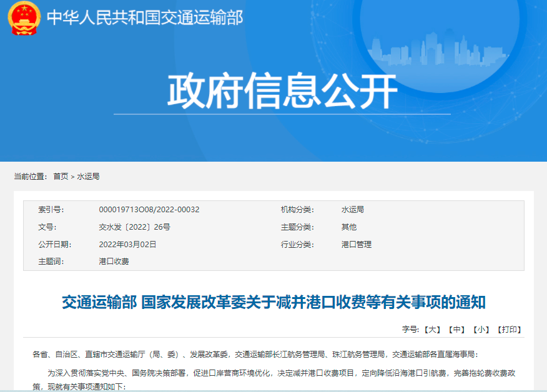Click the publish date 2022年03月02日
The width and height of the screenshot is (547, 392).
tap(127, 245)
